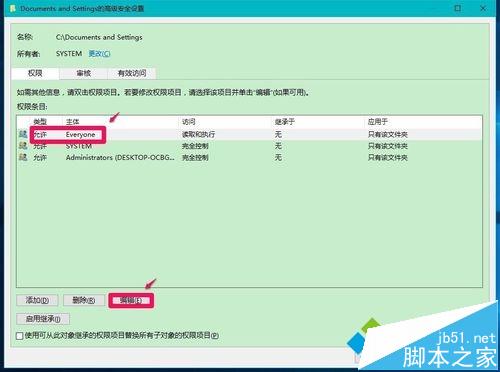Image resolution: width=500 pixels, height=372 pixels.
Task: Click the user icon beside the SYSTEM entry
Action: point(23,146)
